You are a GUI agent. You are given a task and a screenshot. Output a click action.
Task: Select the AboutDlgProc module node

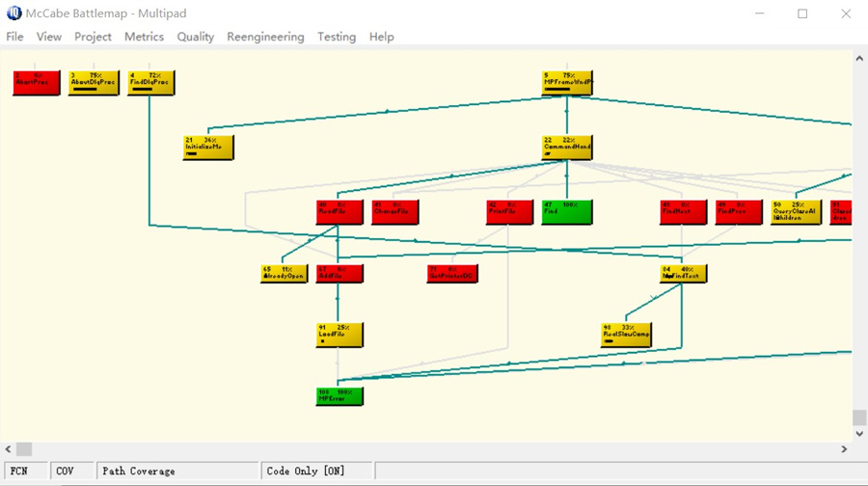tap(94, 83)
